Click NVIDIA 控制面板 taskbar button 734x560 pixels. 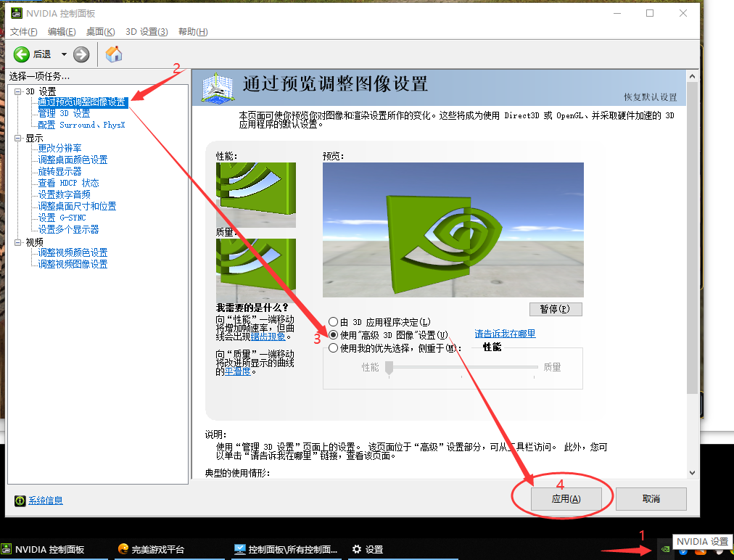54,549
